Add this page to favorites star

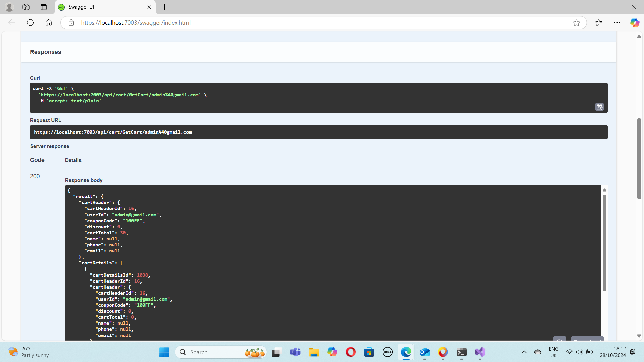[576, 23]
